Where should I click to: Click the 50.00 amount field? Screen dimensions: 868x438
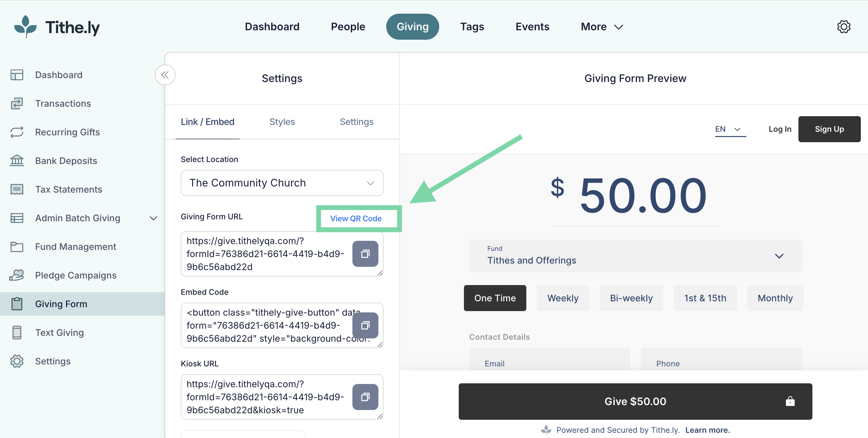[x=643, y=196]
